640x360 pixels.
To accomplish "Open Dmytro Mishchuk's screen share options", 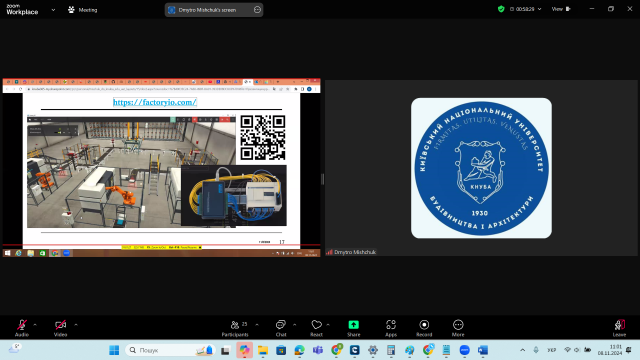I will point(257,10).
